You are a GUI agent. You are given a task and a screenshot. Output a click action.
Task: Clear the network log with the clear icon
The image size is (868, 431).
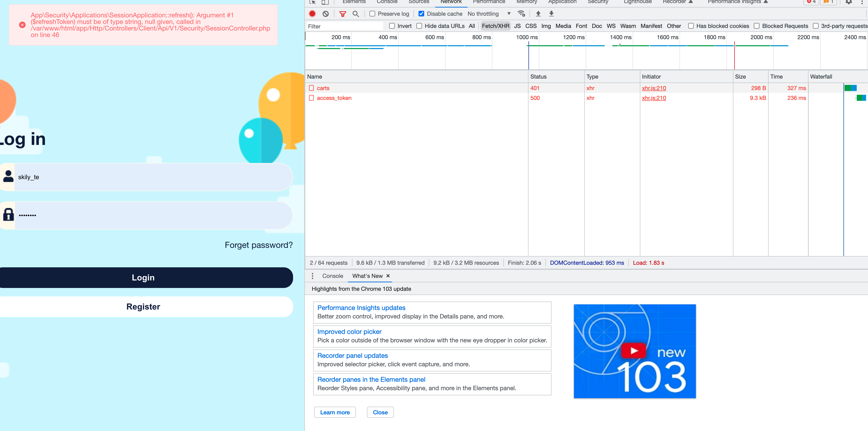pyautogui.click(x=325, y=14)
